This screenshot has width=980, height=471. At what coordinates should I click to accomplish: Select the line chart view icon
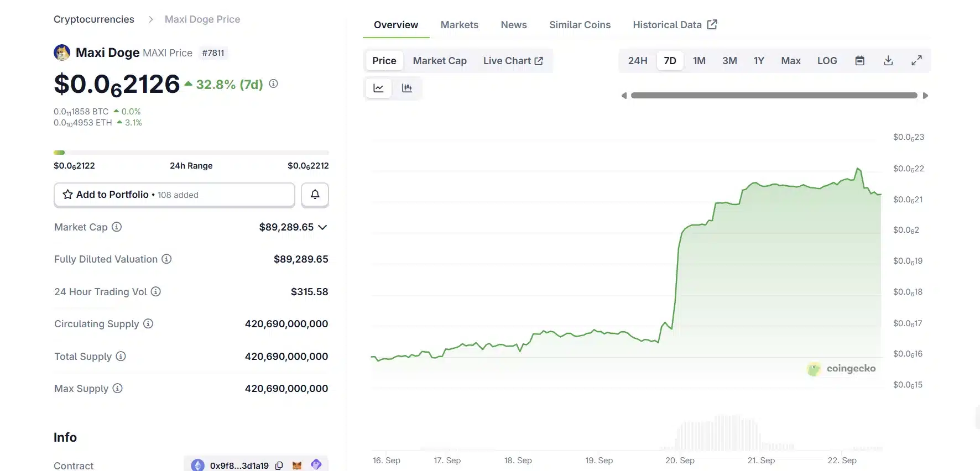pyautogui.click(x=379, y=88)
